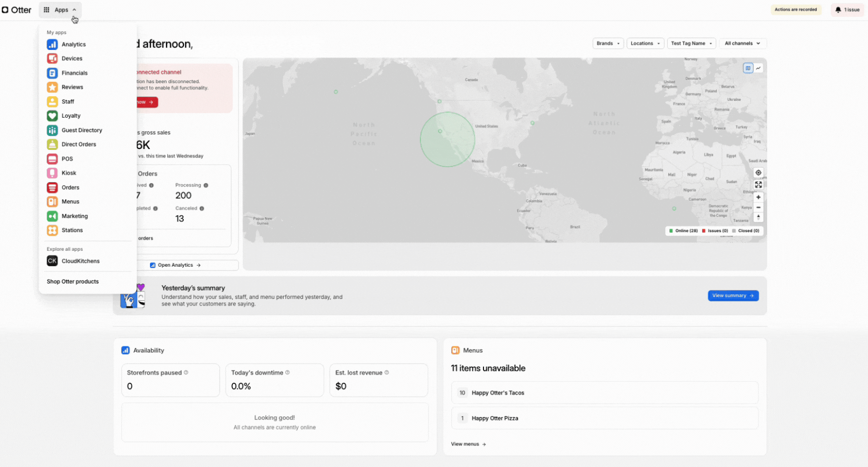The height and width of the screenshot is (467, 868).
Task: Zoom in on the map
Action: point(758,198)
